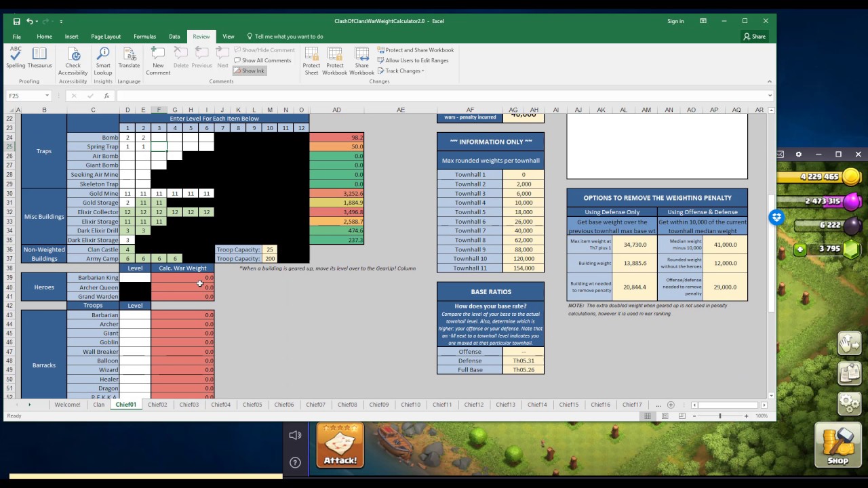Switch to Chief10 sheet tab
Image resolution: width=868 pixels, height=488 pixels.
point(410,405)
